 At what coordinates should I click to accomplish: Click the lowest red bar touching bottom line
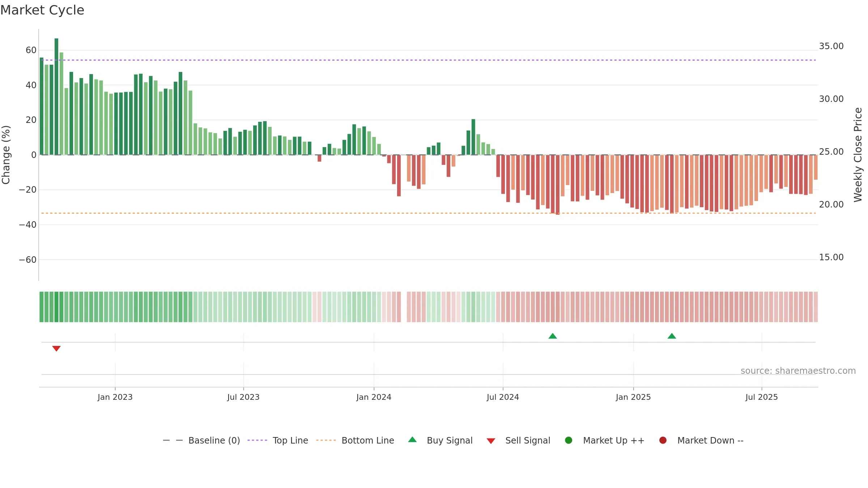click(558, 185)
